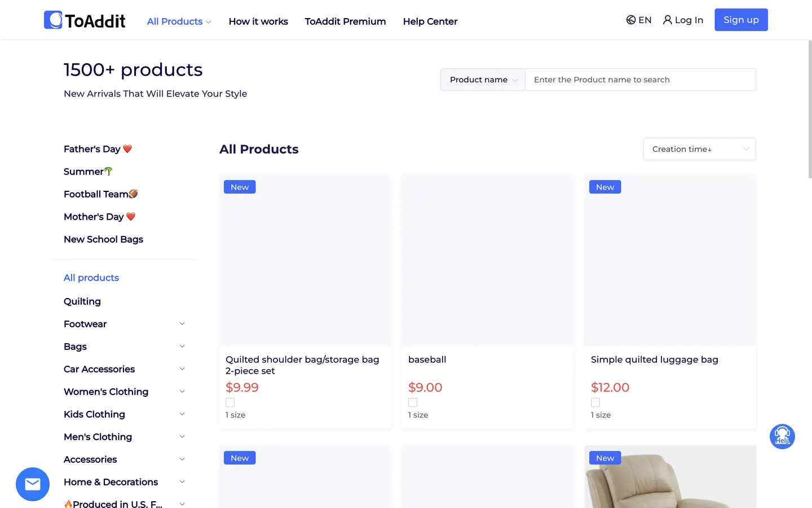Image resolution: width=812 pixels, height=508 pixels.
Task: Click the New badge on simple quilted luggage bag
Action: pos(605,187)
